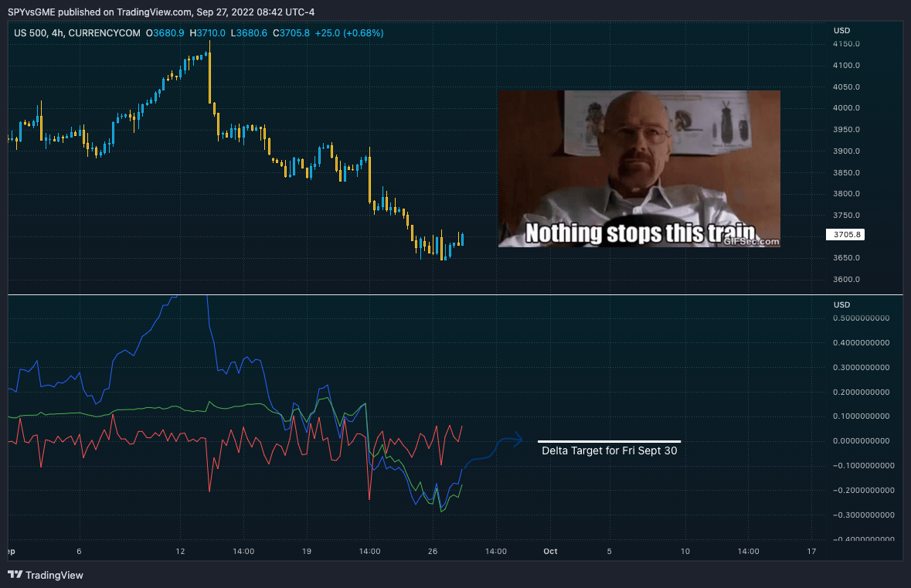Click the 3650.0 price axis label
911x588 pixels.
847,257
